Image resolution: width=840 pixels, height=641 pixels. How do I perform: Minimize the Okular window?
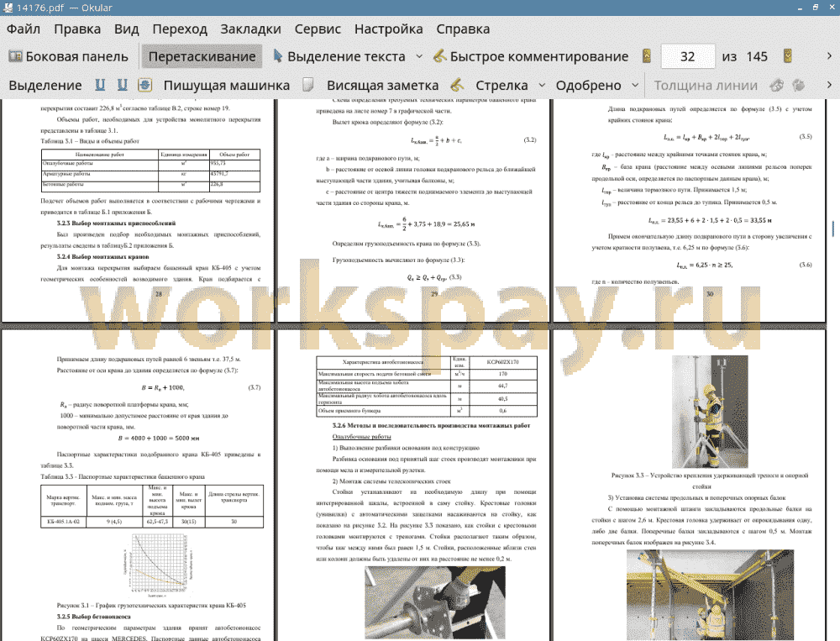click(x=800, y=8)
